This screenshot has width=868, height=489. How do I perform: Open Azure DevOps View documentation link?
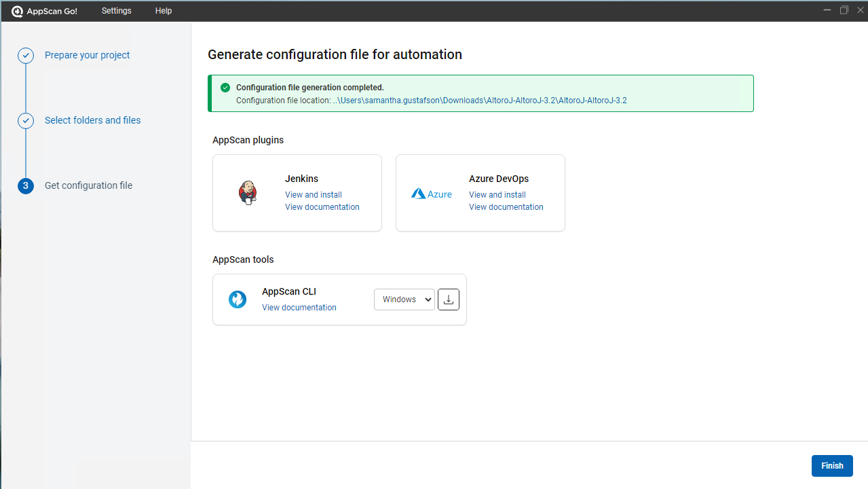click(x=506, y=207)
